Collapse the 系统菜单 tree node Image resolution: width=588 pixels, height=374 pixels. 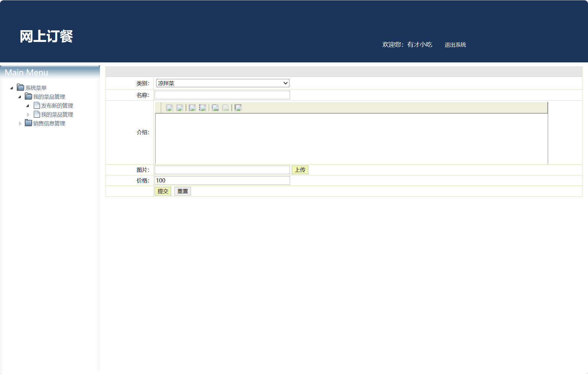[11, 88]
